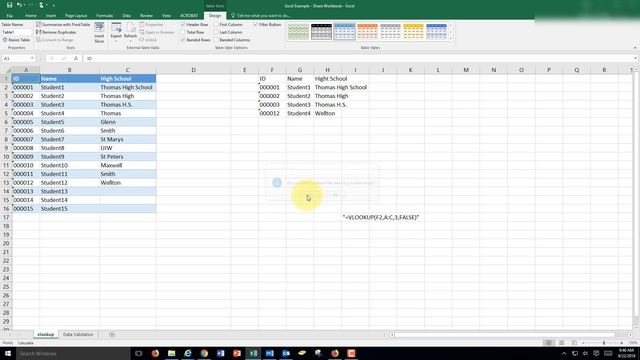Viewport: 640px width, 360px height.
Task: Click the horizontal scrollbar
Action: [x=504, y=335]
